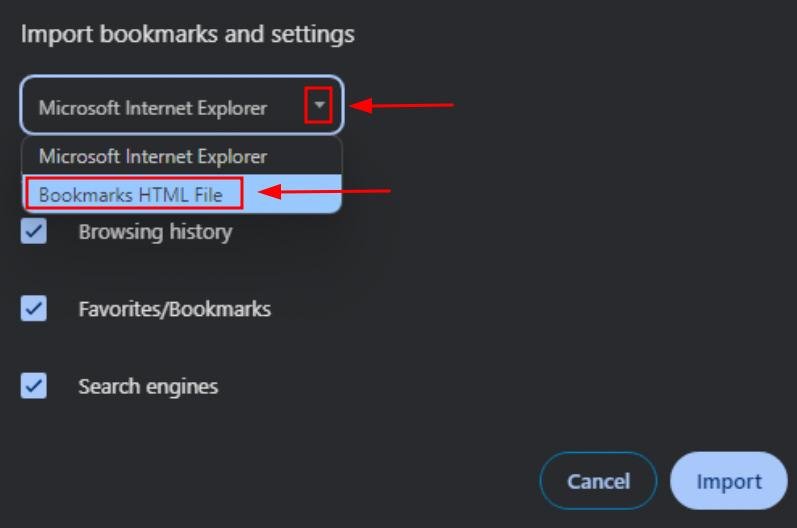Viewport: 797px width, 528px height.
Task: Click the Browsing history label text
Action: click(x=156, y=232)
